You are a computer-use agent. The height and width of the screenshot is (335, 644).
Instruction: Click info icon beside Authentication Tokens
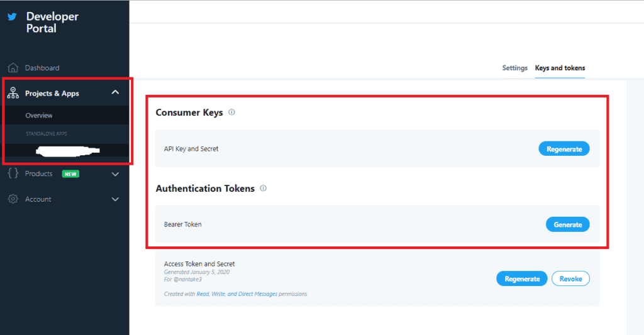click(x=263, y=188)
